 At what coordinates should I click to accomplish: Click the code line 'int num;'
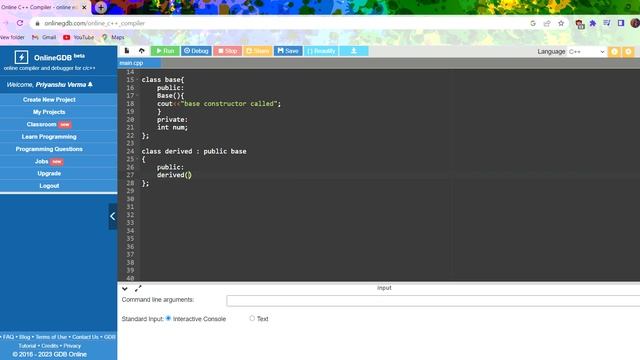pyautogui.click(x=172, y=127)
